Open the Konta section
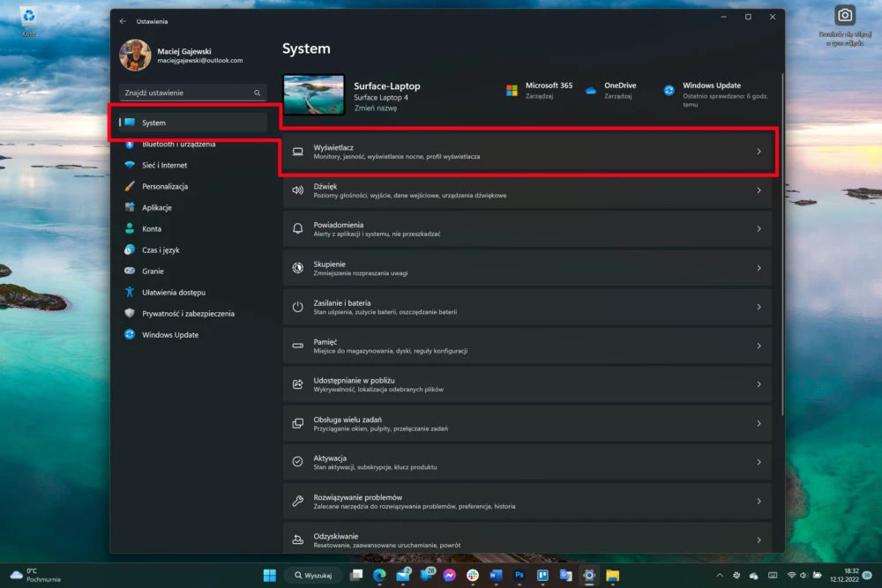Screen dimensions: 882x588 click(x=192, y=229)
